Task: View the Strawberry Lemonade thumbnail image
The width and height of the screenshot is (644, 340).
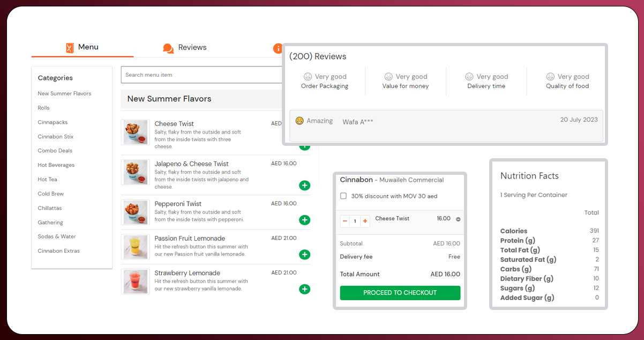Action: click(x=135, y=282)
